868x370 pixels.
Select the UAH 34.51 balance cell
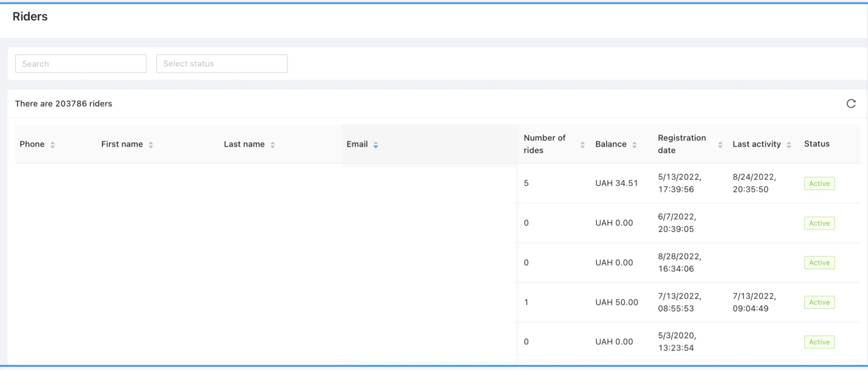click(616, 183)
